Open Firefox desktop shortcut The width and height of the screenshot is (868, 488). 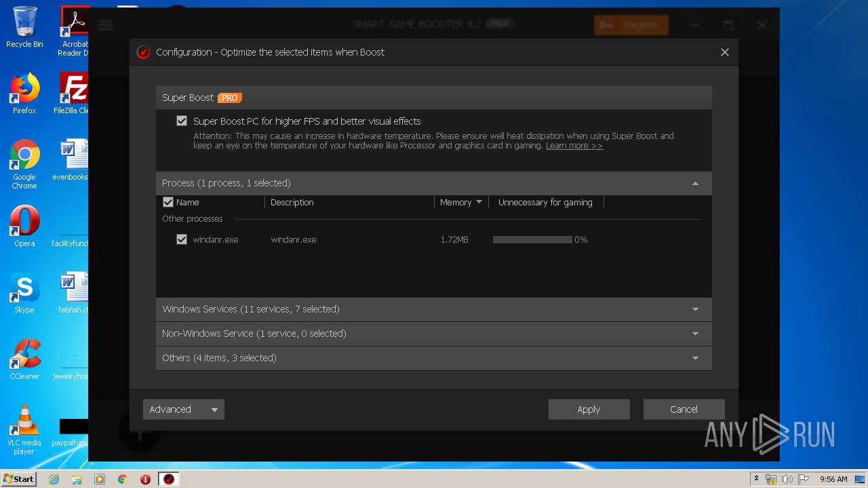point(24,94)
